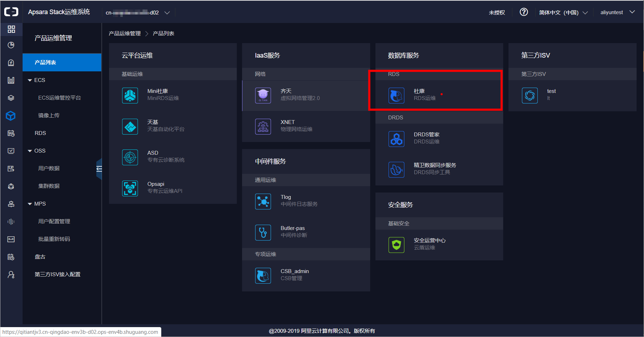
Task: Click the 齐天 Qi Tian icon
Action: tap(263, 95)
